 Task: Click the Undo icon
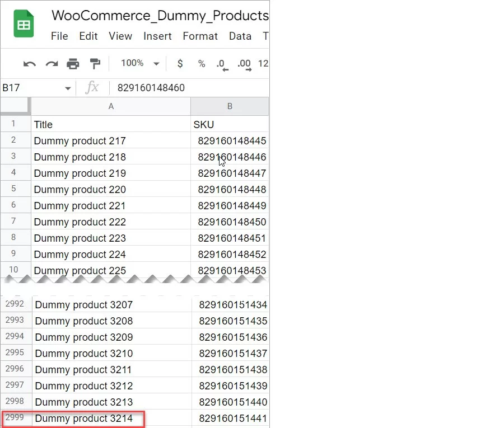(x=29, y=64)
